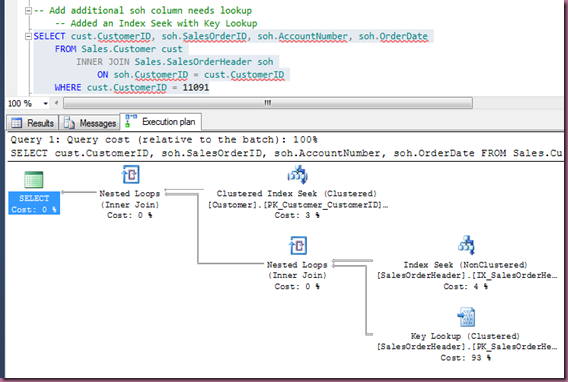
Task: Click the horizontal scrollbar thumb in editor
Action: click(268, 103)
